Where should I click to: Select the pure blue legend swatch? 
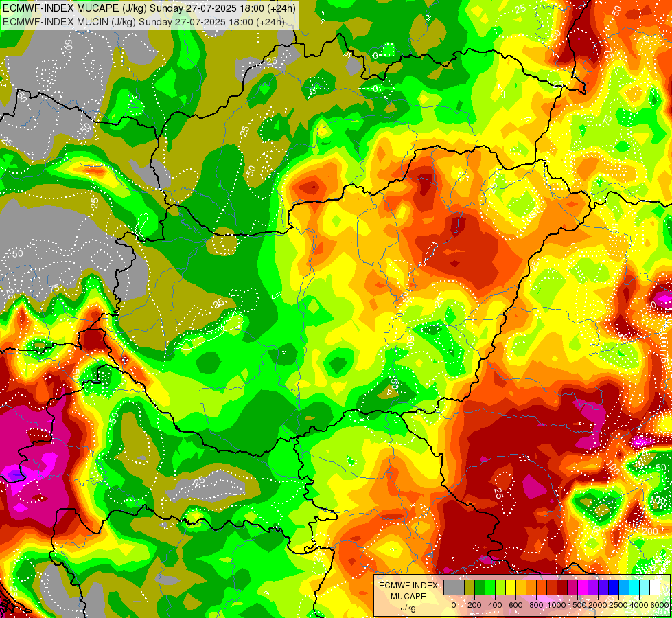[613, 587]
